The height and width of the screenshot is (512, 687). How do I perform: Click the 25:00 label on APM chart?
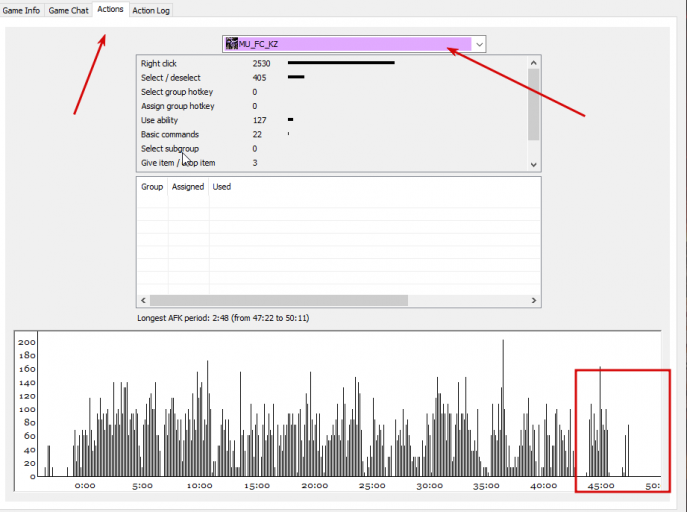[372, 486]
